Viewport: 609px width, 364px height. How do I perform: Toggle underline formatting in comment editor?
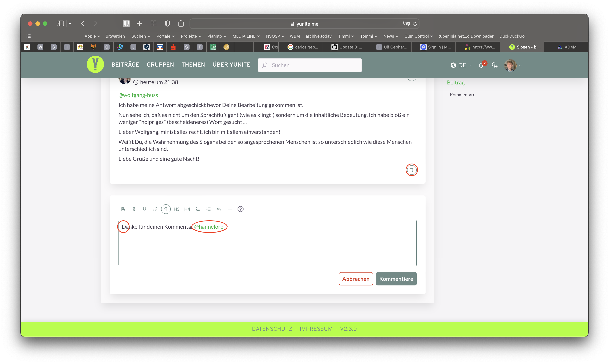click(144, 209)
